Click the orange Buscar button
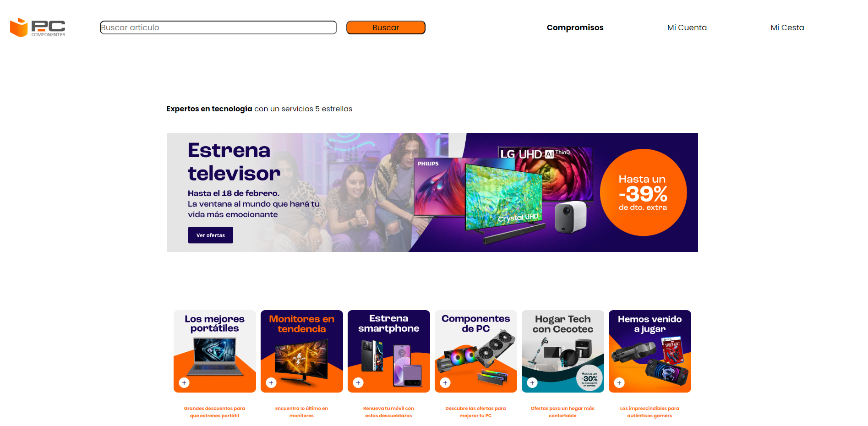Viewport: 868px width, 426px height. point(386,27)
